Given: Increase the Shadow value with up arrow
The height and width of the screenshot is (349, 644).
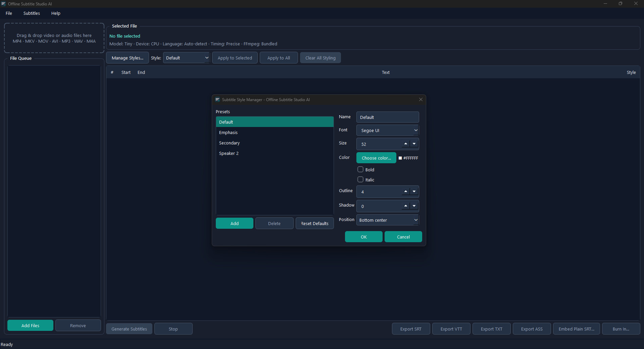Looking at the screenshot, I should pyautogui.click(x=406, y=206).
